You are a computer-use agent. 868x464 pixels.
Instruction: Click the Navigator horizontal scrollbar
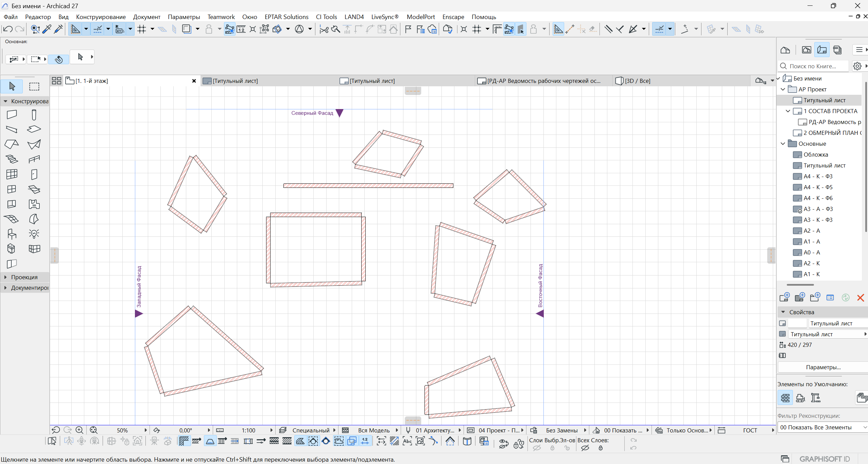click(800, 285)
